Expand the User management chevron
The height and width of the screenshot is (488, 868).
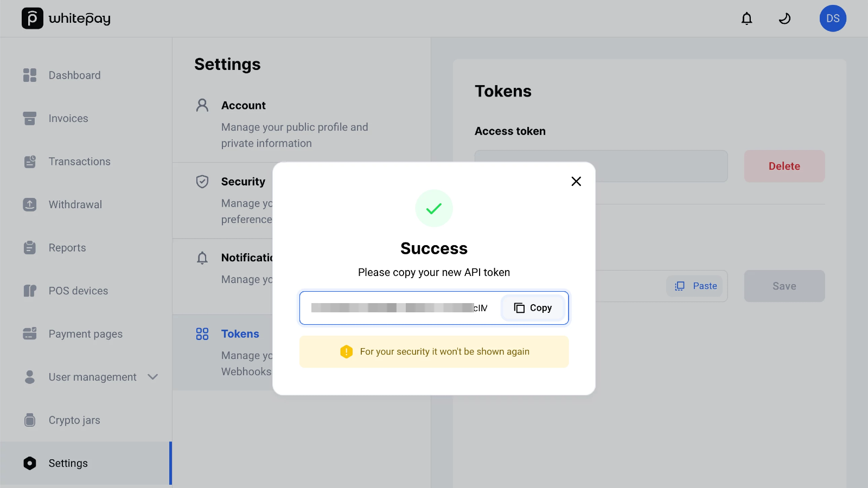[x=153, y=377]
